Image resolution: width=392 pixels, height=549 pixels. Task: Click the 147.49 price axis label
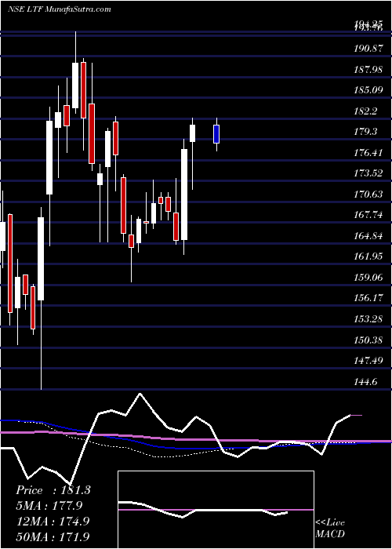click(368, 360)
